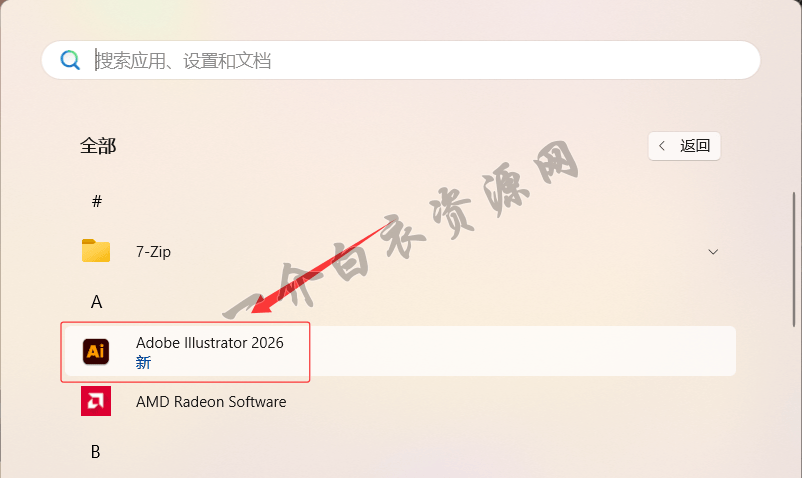
Task: Launch Illustrator via the Ai icon
Action: 96,351
